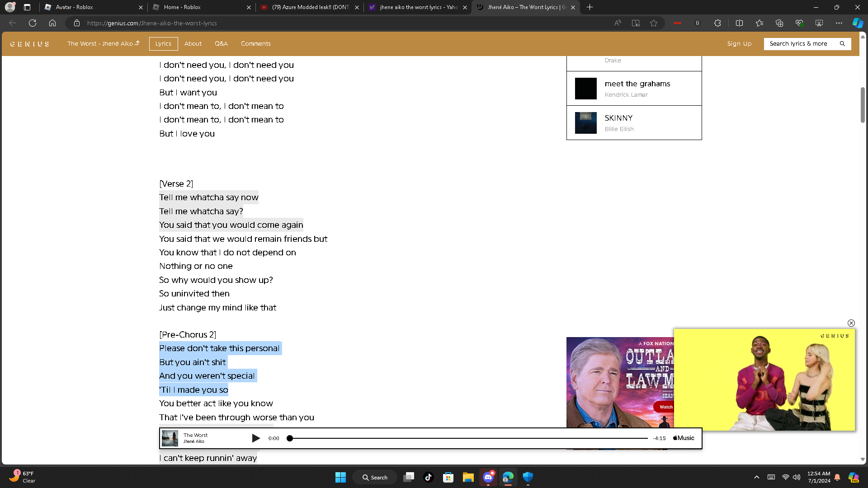The width and height of the screenshot is (868, 488).
Task: Click the page vertical scrollbar thumb
Action: point(863,105)
